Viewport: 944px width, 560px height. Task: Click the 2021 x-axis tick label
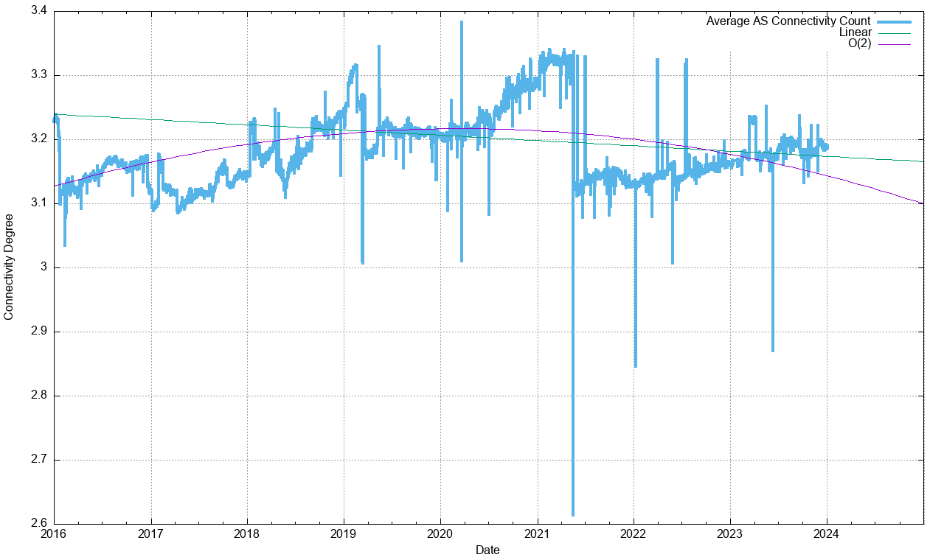click(537, 533)
